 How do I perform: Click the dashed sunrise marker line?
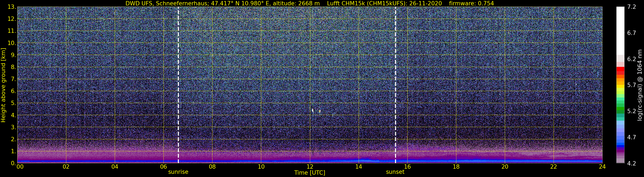[178, 85]
